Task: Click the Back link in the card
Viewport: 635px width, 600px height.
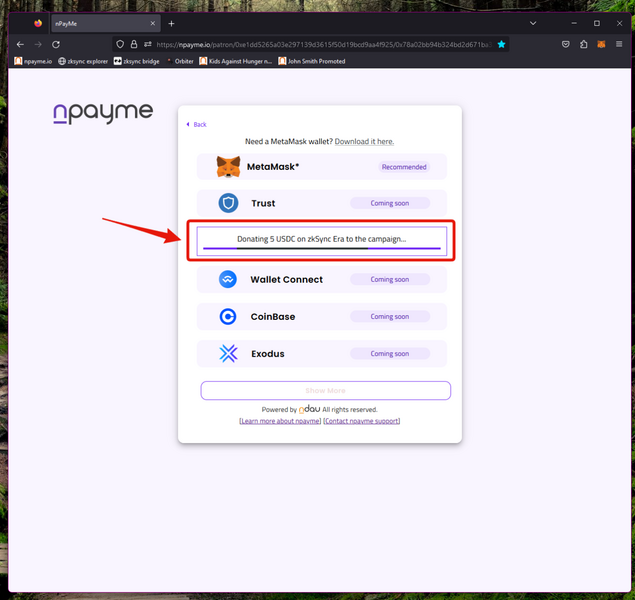Action: coord(196,124)
